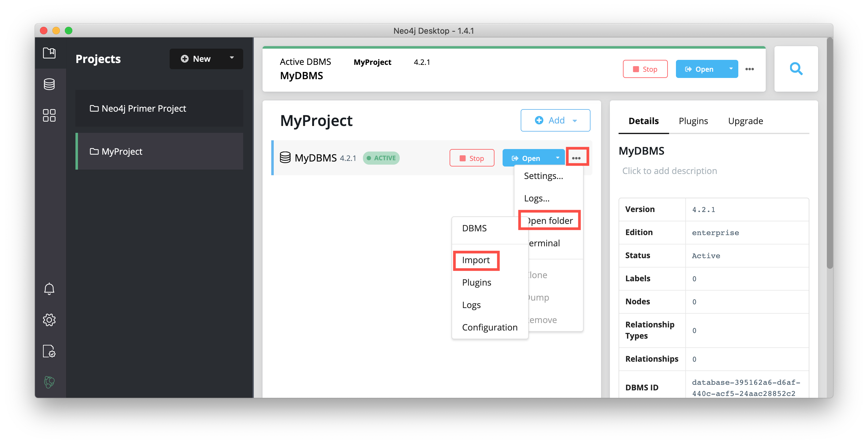
Task: Click the ACTIVE status badge
Action: point(381,158)
